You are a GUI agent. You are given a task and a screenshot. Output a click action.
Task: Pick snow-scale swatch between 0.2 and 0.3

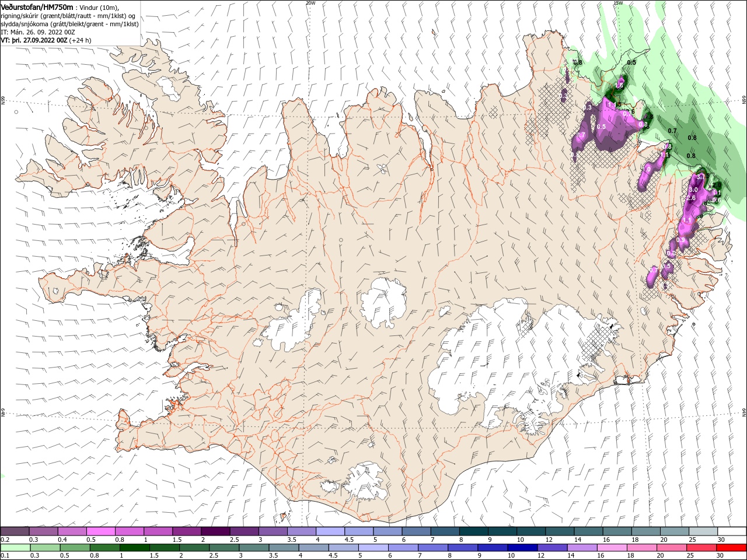tap(15, 531)
